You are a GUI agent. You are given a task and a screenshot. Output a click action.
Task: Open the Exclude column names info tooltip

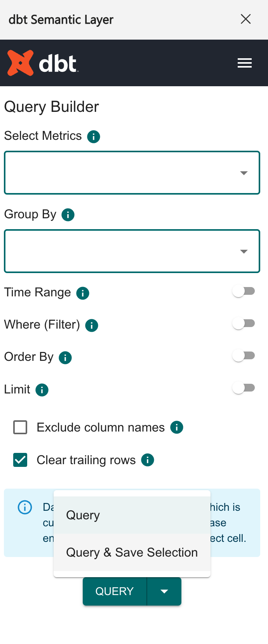coord(177,427)
